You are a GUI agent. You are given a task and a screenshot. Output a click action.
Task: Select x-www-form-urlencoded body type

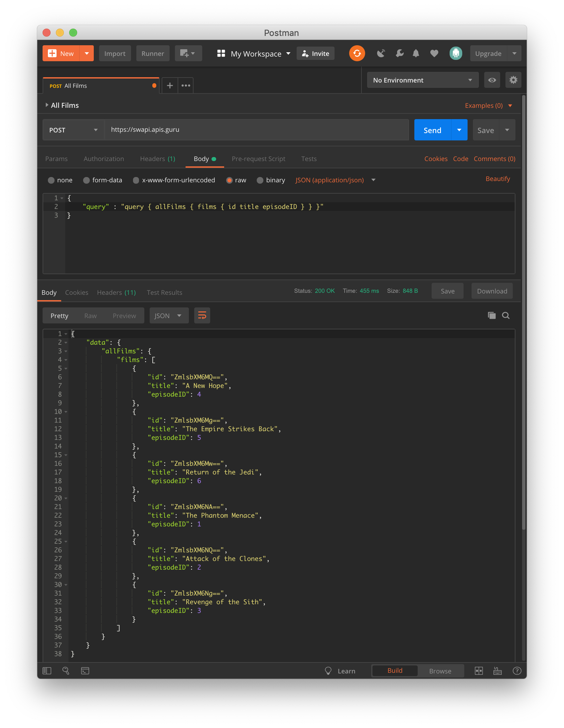136,180
